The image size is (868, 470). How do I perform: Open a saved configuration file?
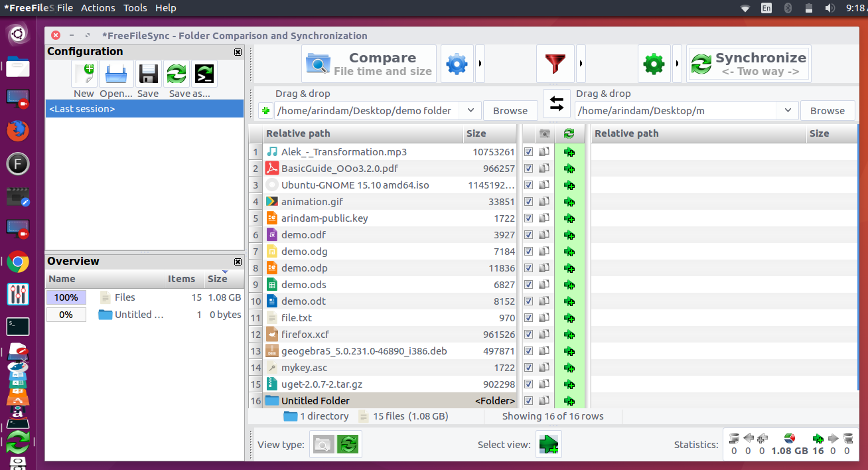(116, 74)
